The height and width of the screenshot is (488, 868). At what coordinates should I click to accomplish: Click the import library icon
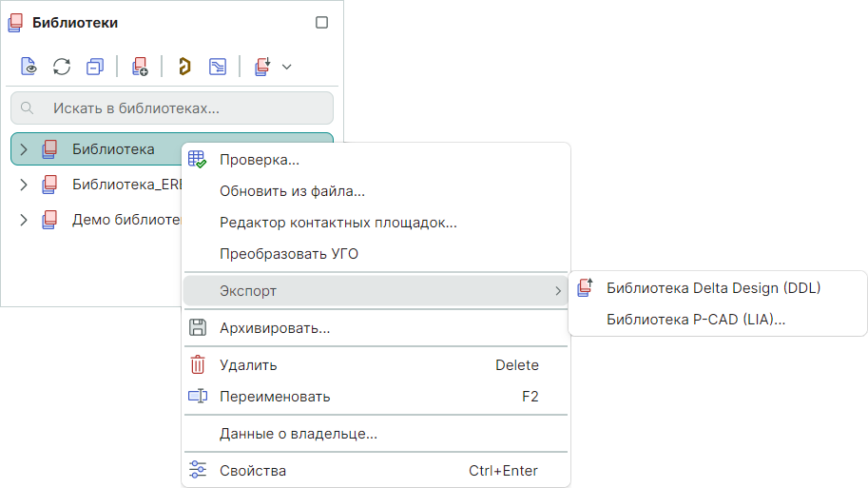[263, 67]
